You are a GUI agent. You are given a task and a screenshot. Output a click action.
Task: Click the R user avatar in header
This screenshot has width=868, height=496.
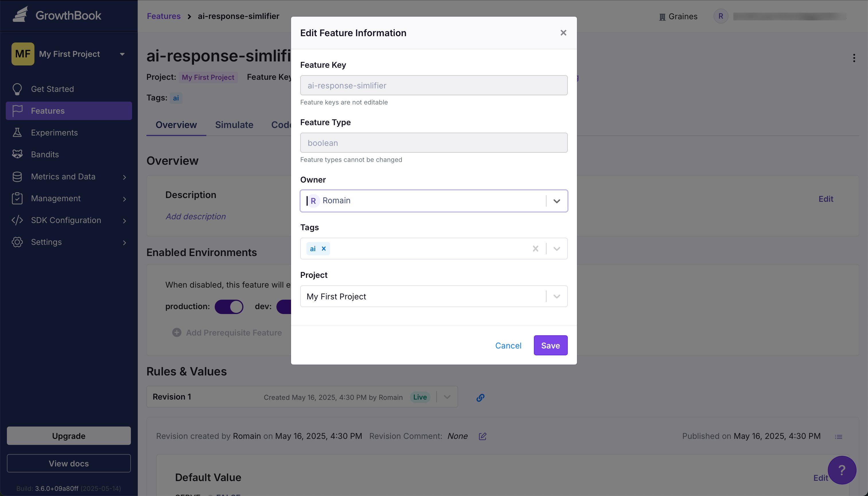(721, 16)
